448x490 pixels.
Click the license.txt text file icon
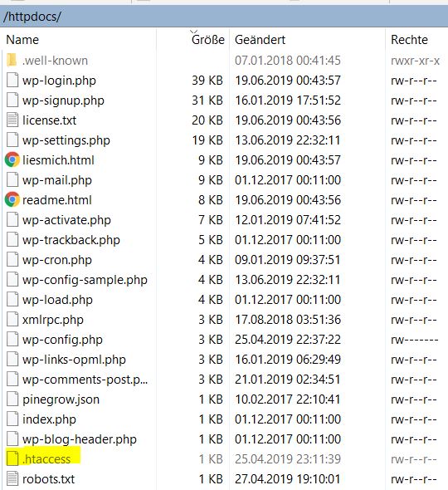[12, 120]
